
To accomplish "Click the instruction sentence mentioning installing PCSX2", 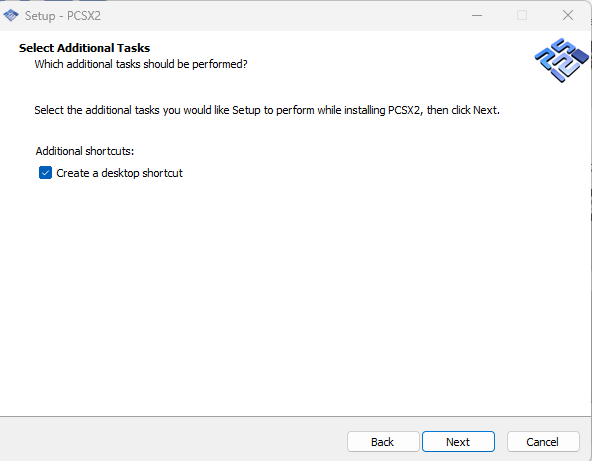I will click(267, 110).
